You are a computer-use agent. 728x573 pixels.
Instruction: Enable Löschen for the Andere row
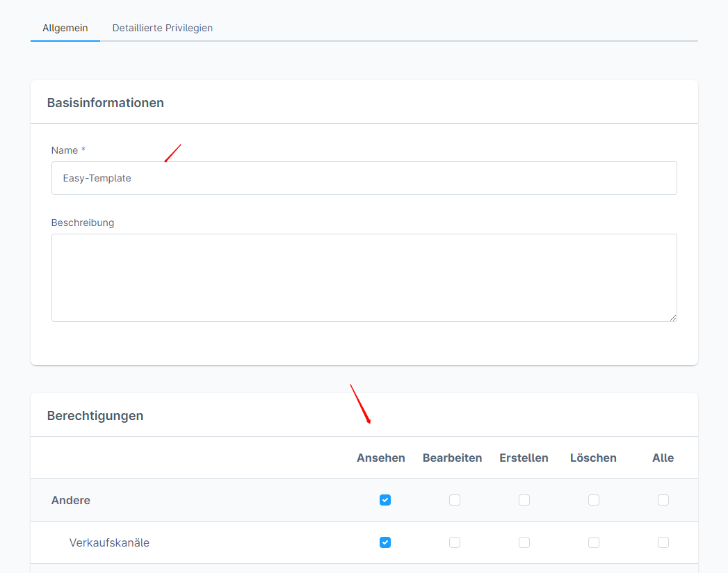(594, 500)
